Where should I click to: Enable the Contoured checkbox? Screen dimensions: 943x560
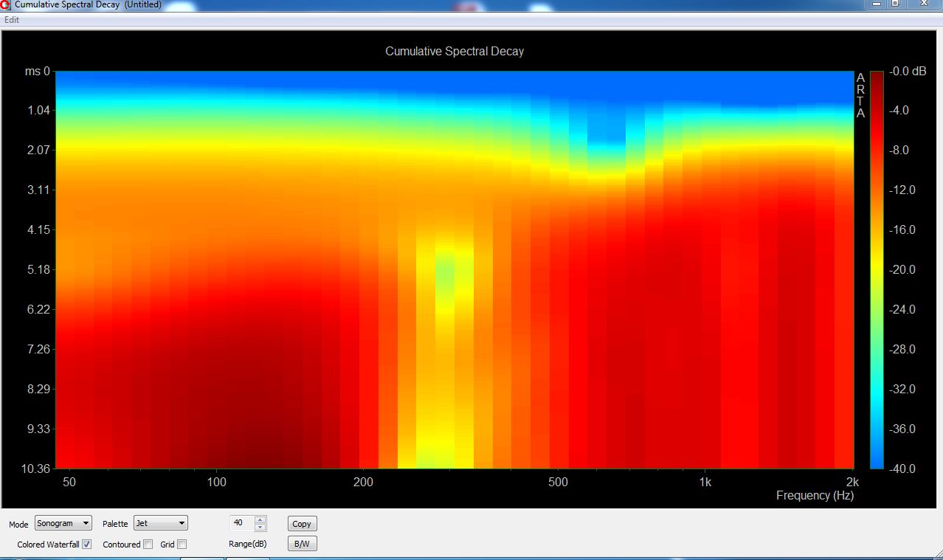pyautogui.click(x=148, y=545)
